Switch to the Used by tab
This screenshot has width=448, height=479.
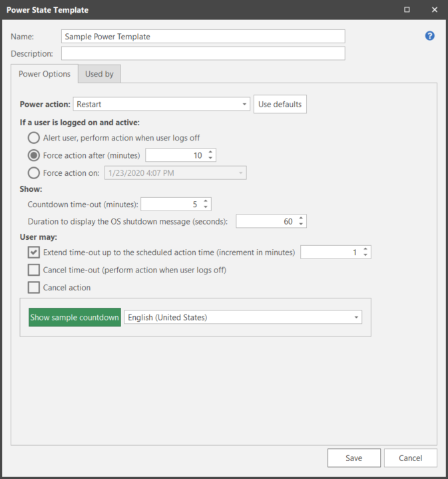point(99,74)
